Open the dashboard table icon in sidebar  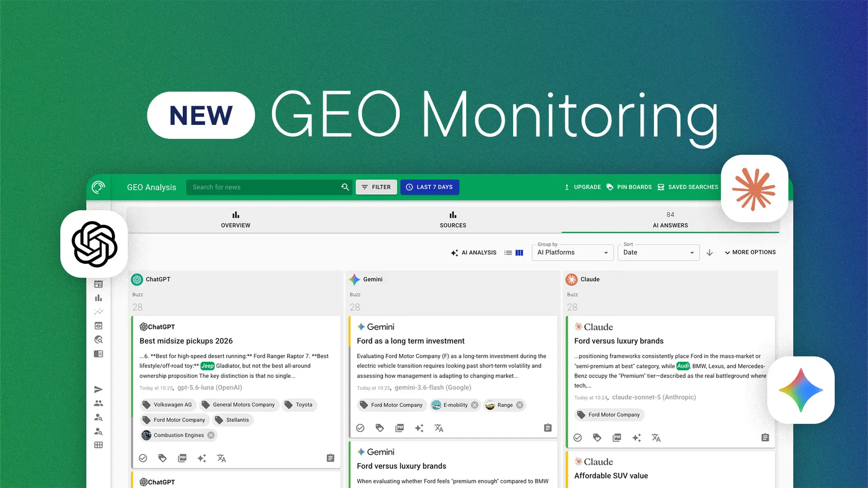click(x=98, y=285)
